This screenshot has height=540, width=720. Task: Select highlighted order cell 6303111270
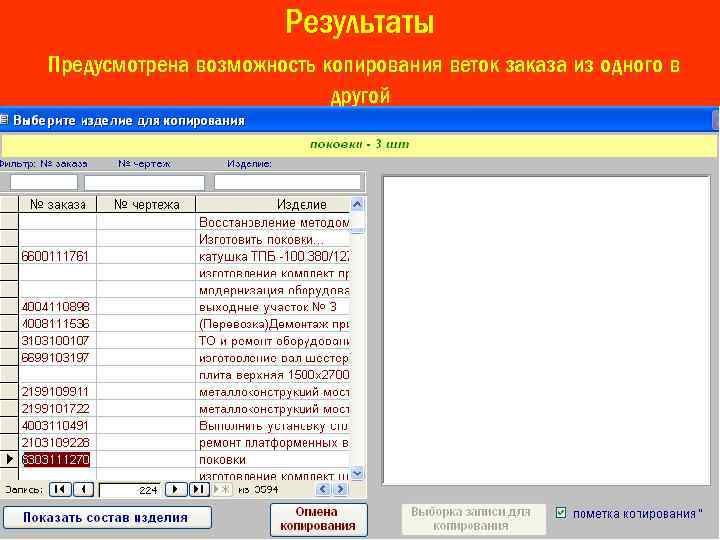click(x=56, y=460)
